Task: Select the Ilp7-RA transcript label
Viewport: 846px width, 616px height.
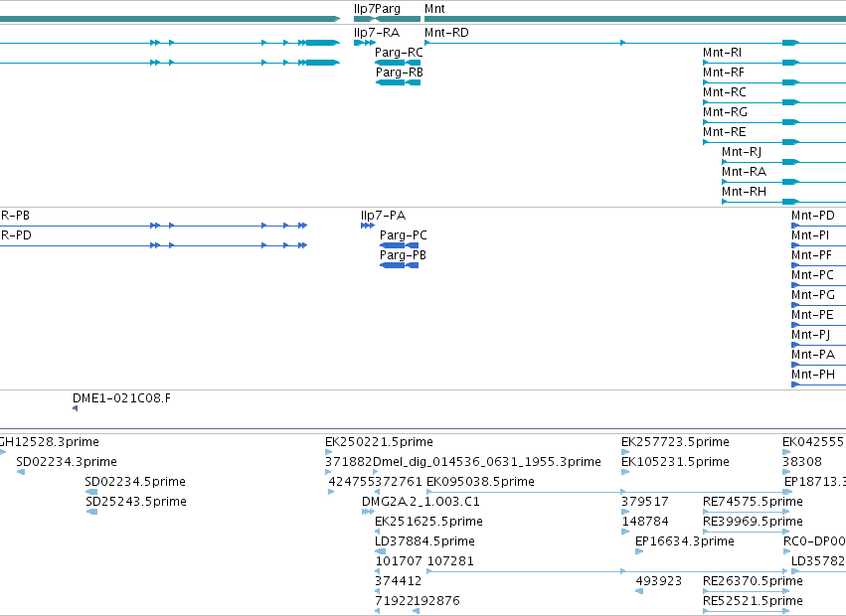Action: pyautogui.click(x=377, y=33)
